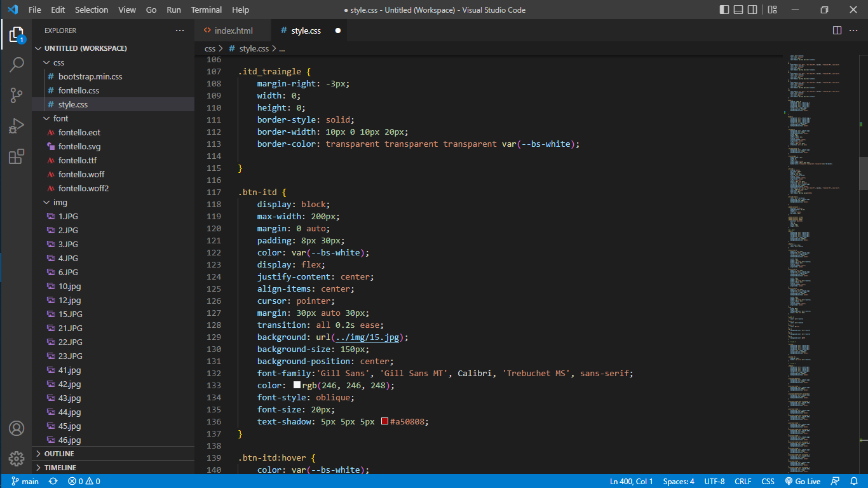The width and height of the screenshot is (868, 488).
Task: Collapse the UNTITLED (WORKSPACE) section
Action: (113, 48)
